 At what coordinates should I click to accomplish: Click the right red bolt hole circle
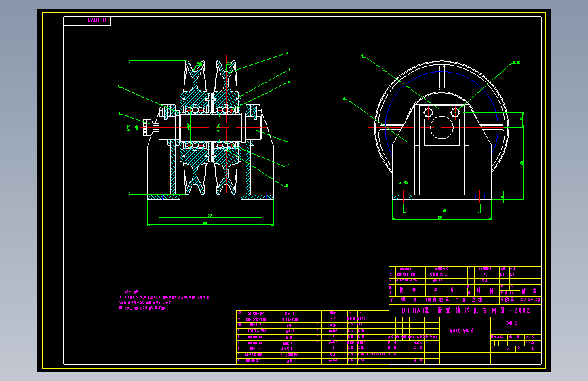[x=455, y=112]
